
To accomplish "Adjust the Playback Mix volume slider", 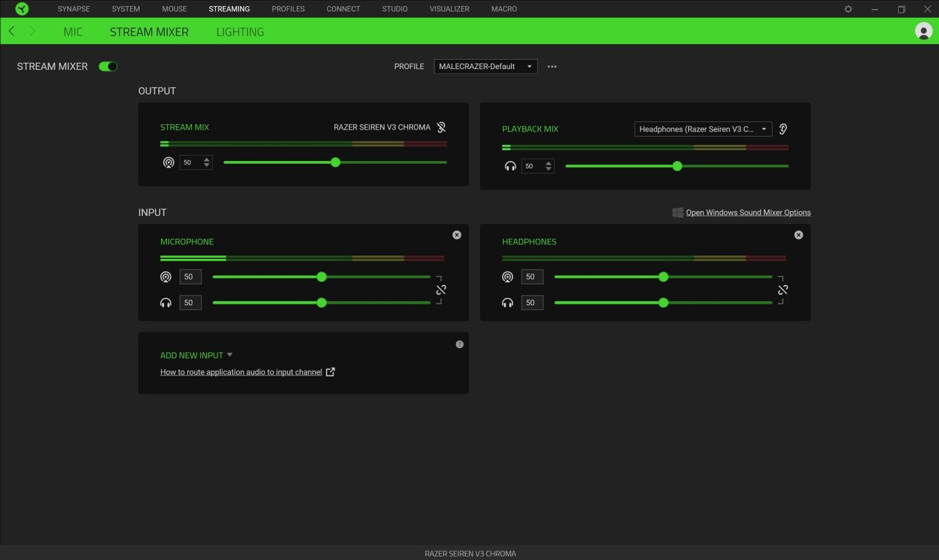I will pyautogui.click(x=677, y=166).
